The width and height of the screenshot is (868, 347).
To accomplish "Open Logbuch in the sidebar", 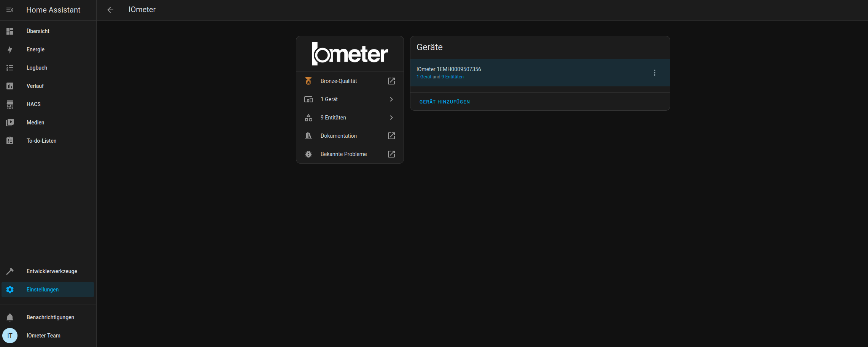I will tap(48, 68).
